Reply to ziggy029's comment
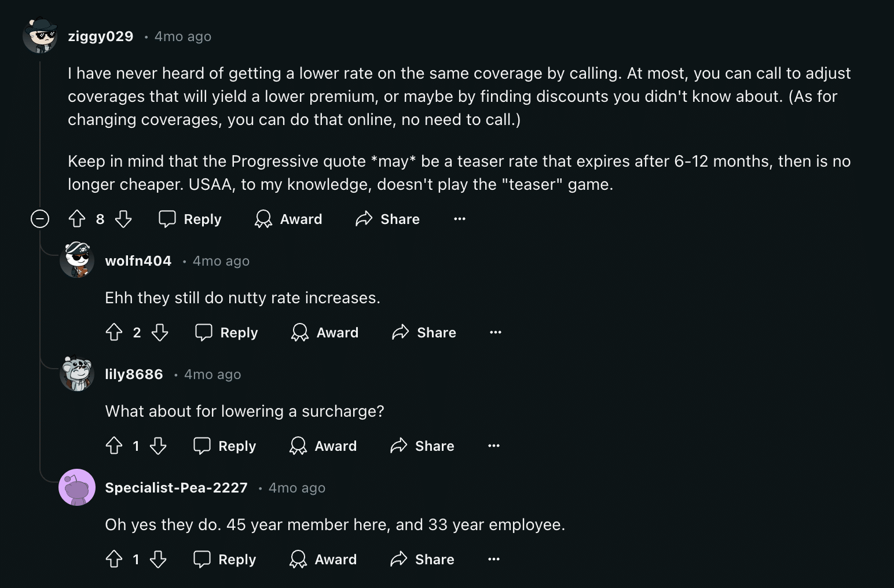Image resolution: width=894 pixels, height=588 pixels. click(189, 219)
